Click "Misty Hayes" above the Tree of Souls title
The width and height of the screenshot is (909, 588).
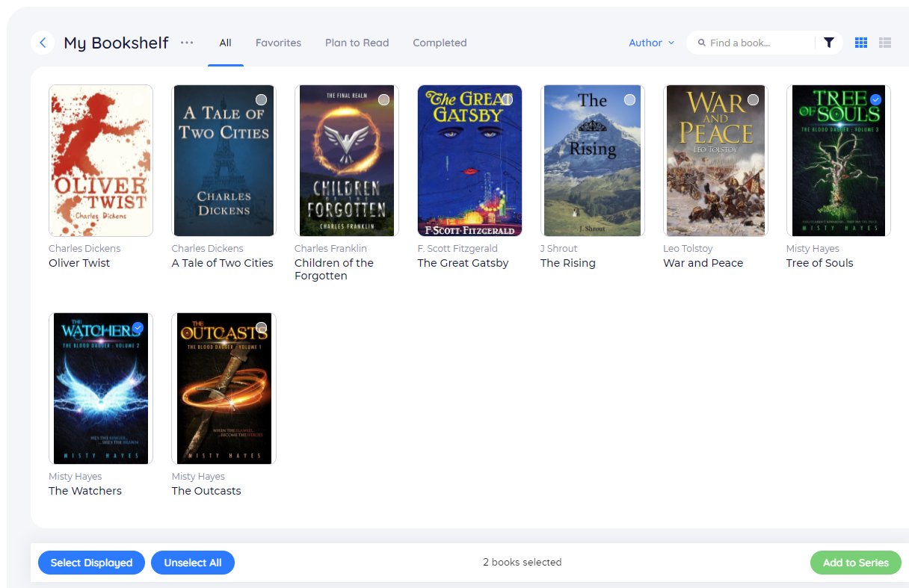(813, 248)
